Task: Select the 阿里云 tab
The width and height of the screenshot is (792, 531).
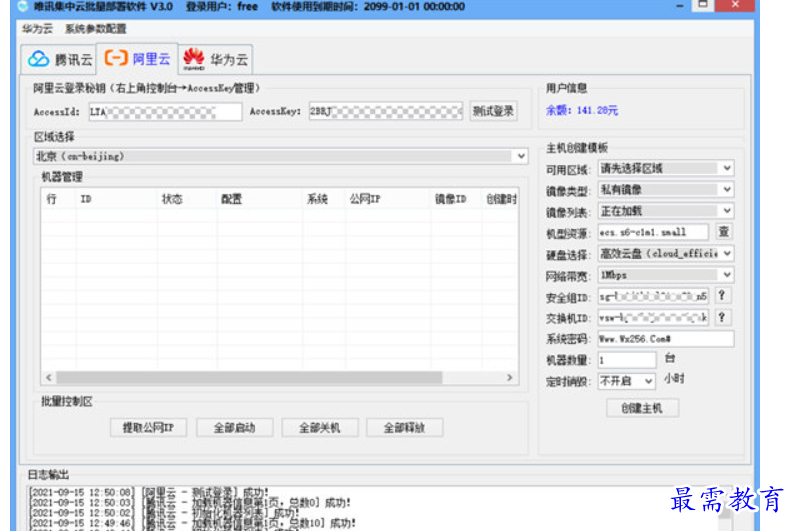Action: [x=137, y=59]
